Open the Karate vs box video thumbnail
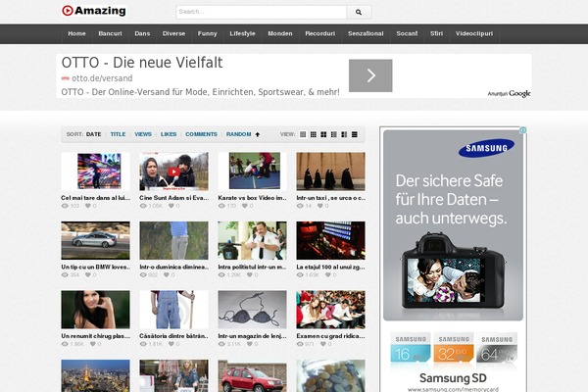Screen dimensions: 588x392 pyautogui.click(x=254, y=171)
